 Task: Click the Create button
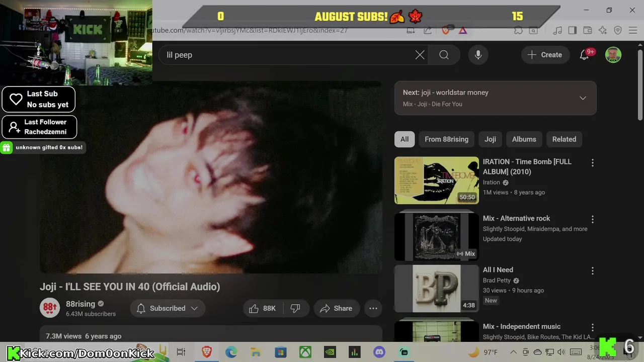545,55
